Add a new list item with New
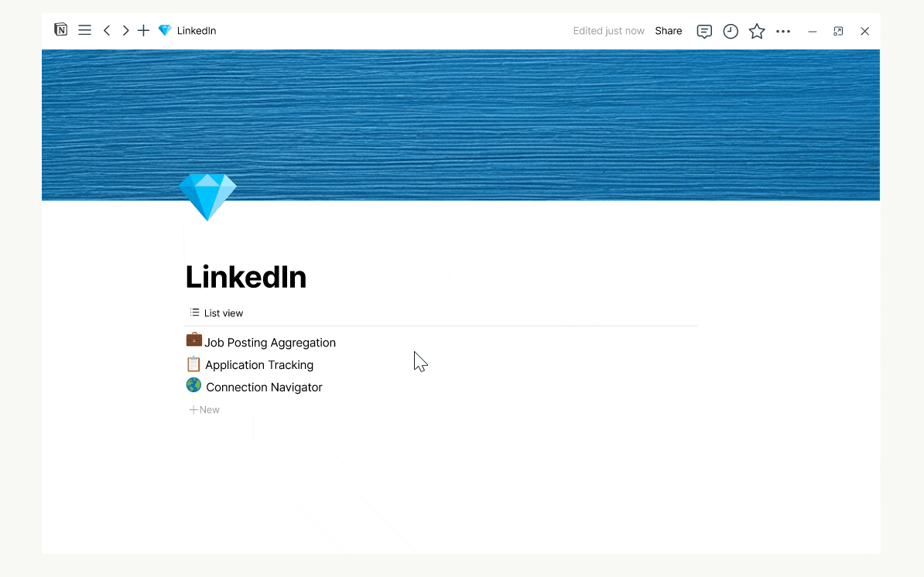This screenshot has width=924, height=577. coord(204,410)
